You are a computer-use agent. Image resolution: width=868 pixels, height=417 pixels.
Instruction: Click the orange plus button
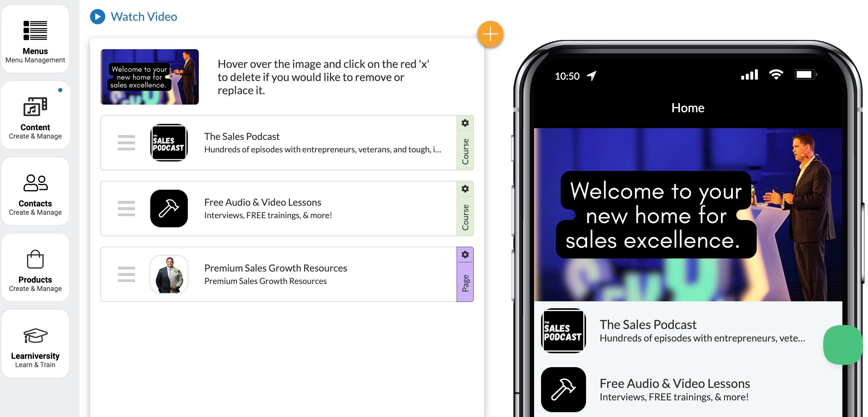coord(489,34)
